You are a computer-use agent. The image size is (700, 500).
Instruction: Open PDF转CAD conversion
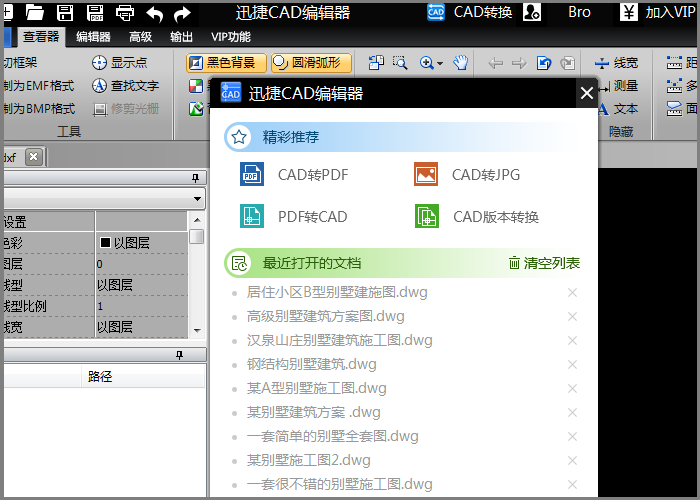tap(294, 217)
